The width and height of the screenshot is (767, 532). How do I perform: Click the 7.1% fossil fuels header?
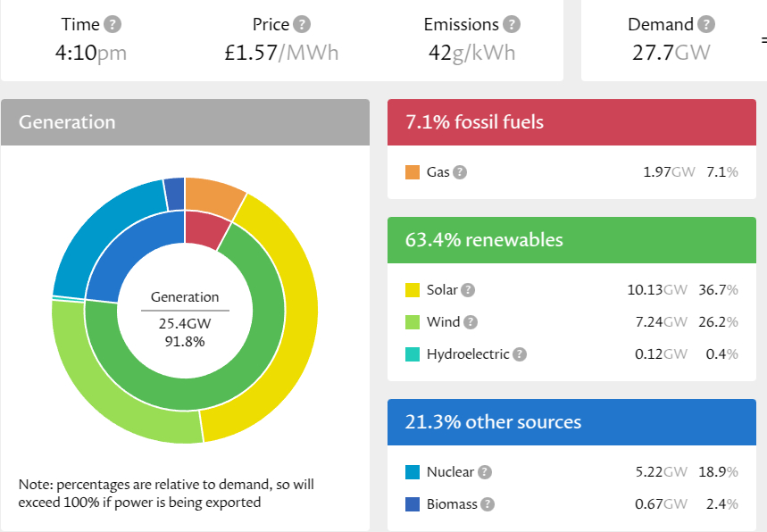[571, 122]
